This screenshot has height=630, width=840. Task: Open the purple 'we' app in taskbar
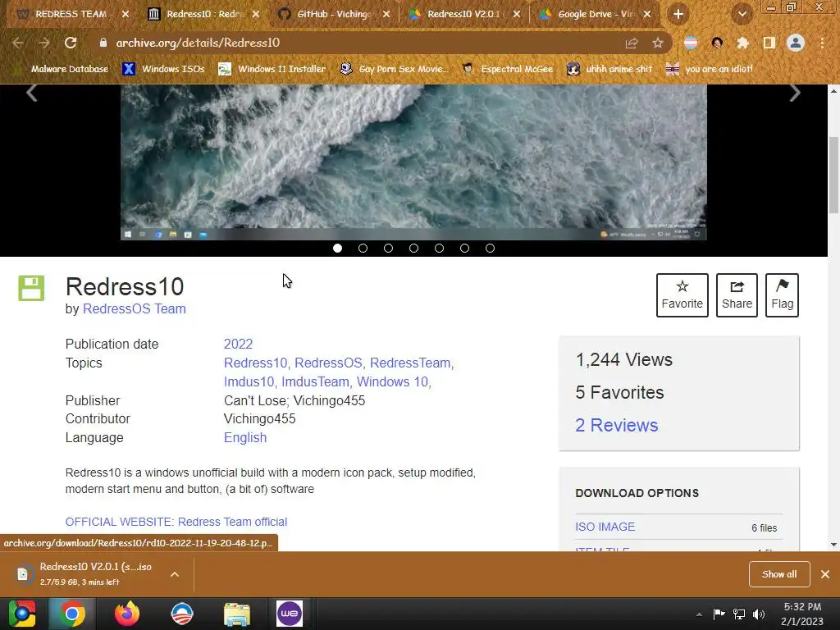coord(290,614)
